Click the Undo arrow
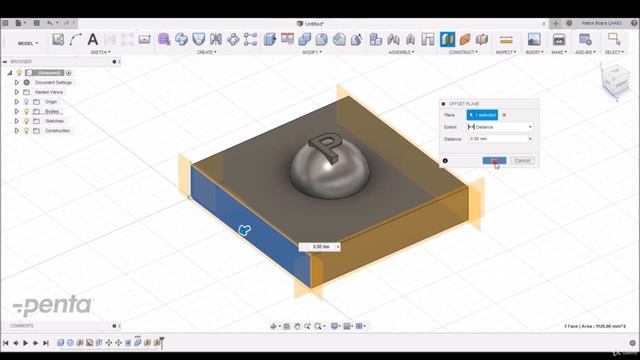The image size is (640, 360). (x=49, y=23)
